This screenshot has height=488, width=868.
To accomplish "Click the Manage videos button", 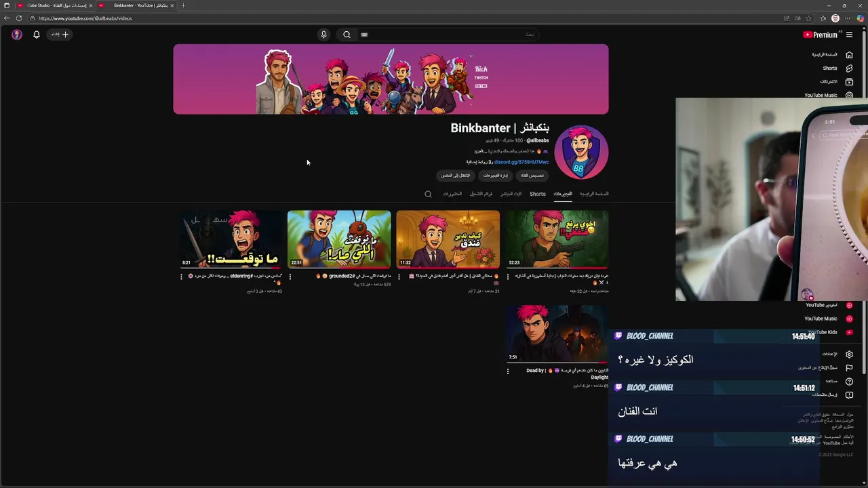I will pos(496,176).
